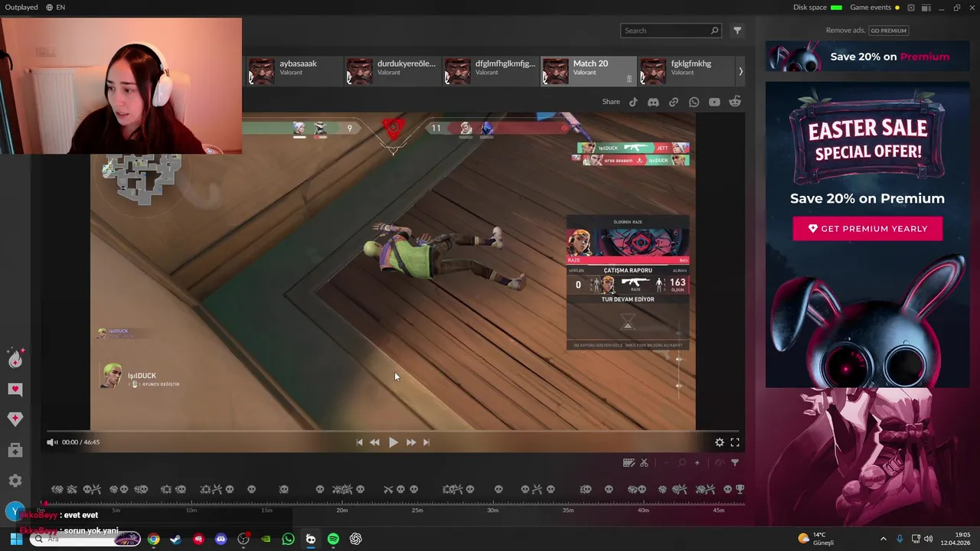Open the sidebar premium diamond icon
Viewport: 980px width, 551px height.
click(x=15, y=419)
